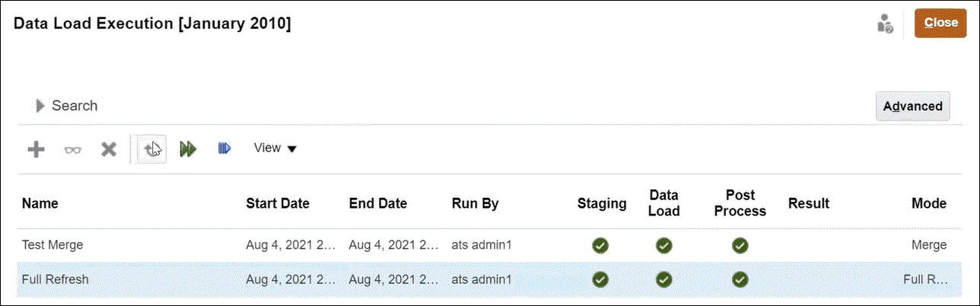Sort by the Start Date column header

[278, 203]
